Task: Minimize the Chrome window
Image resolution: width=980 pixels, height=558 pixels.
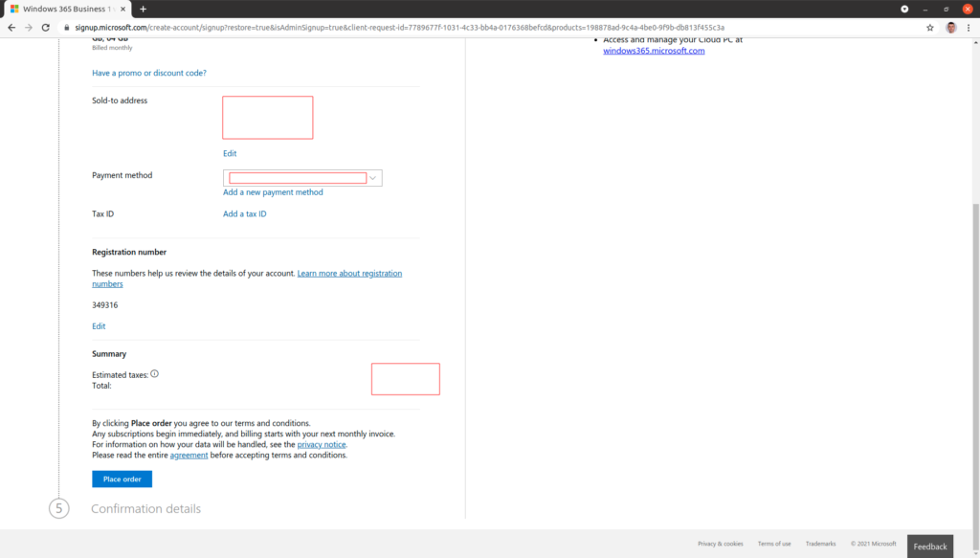Action: coord(925,9)
